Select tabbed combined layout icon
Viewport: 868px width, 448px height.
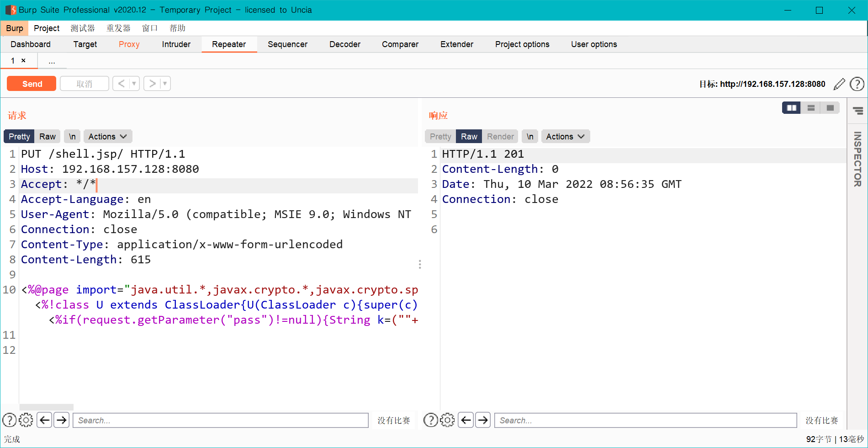830,108
